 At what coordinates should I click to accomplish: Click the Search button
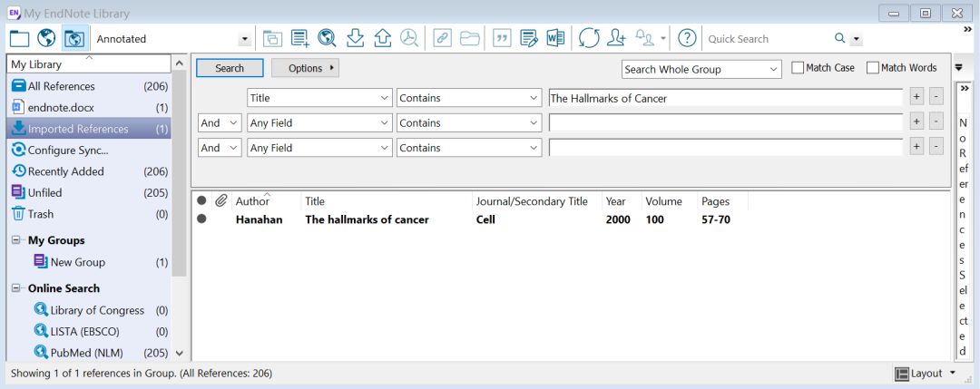(x=230, y=68)
